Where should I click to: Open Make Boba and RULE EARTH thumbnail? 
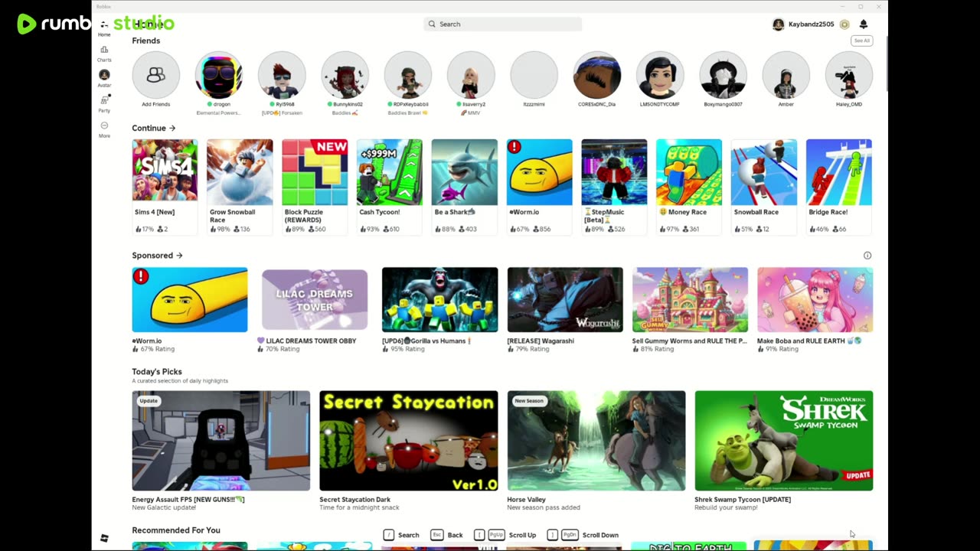815,299
